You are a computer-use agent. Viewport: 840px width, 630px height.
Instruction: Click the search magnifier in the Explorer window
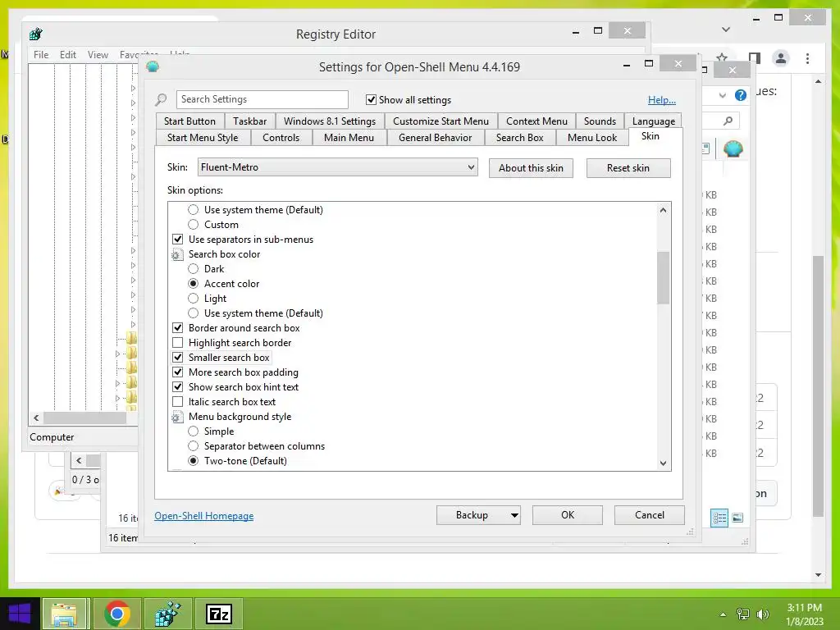[728, 121]
